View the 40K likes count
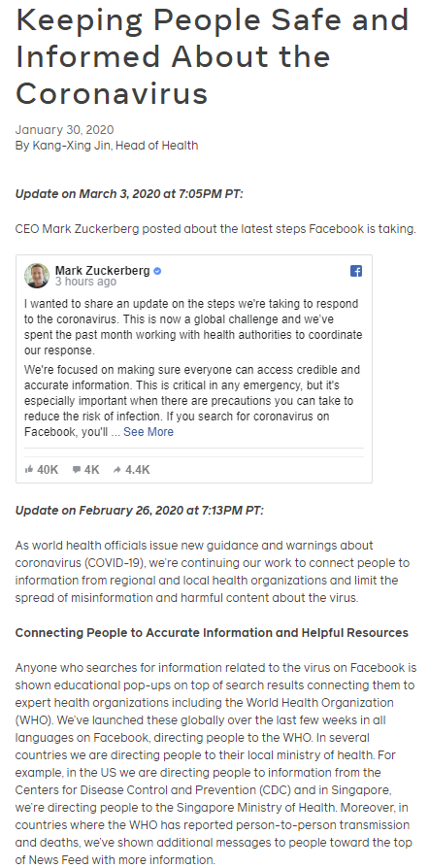 (48, 469)
